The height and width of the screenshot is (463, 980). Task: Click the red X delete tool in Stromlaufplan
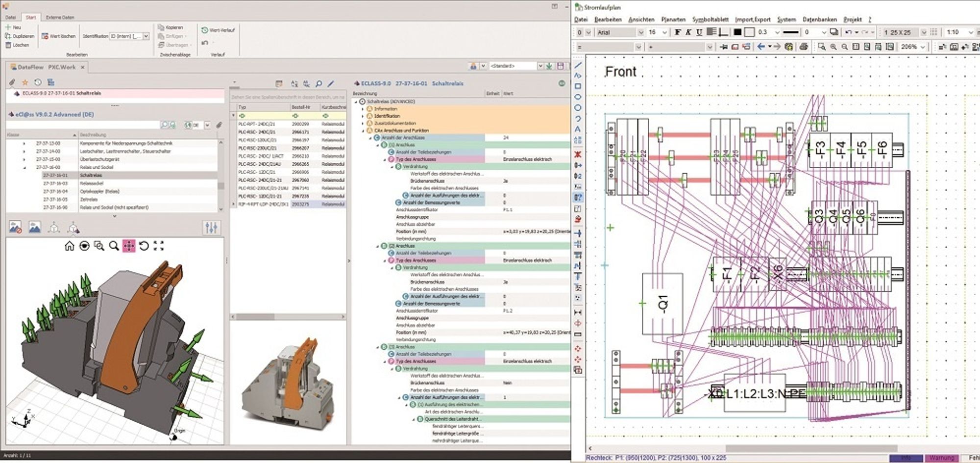(578, 154)
